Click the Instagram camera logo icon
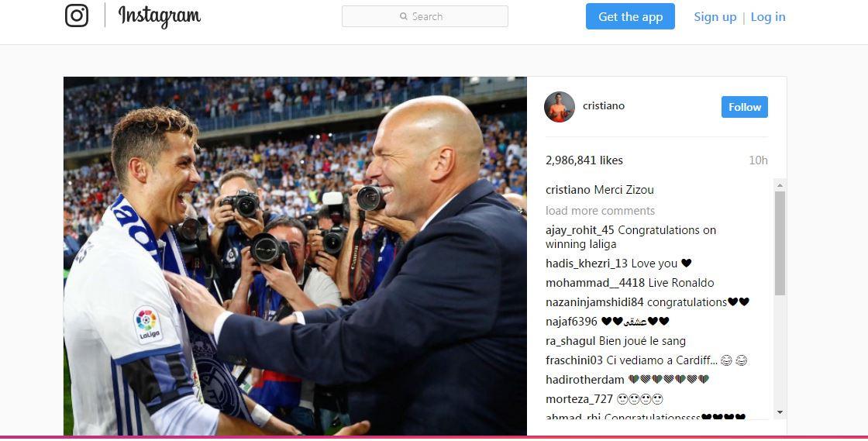 77,16
